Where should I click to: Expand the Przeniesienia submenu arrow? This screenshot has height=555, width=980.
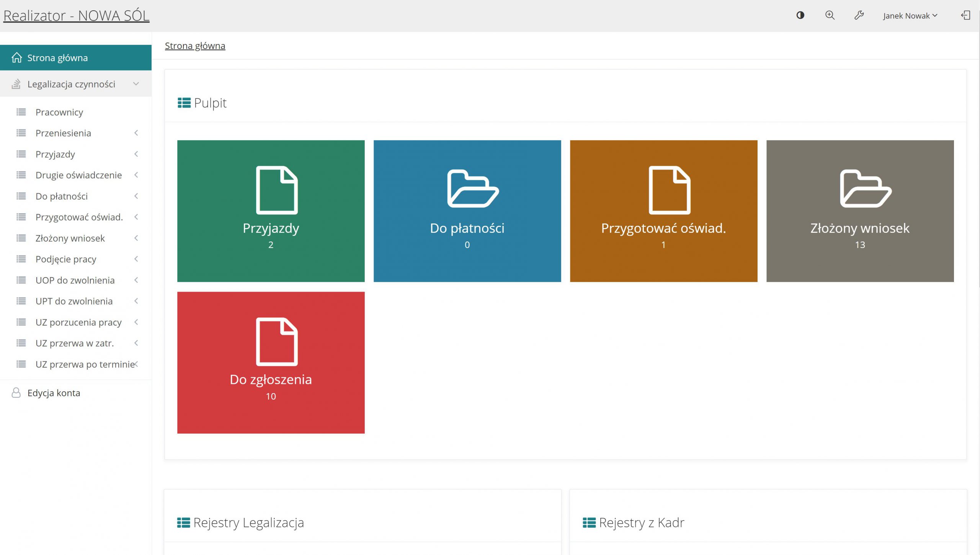pyautogui.click(x=136, y=133)
